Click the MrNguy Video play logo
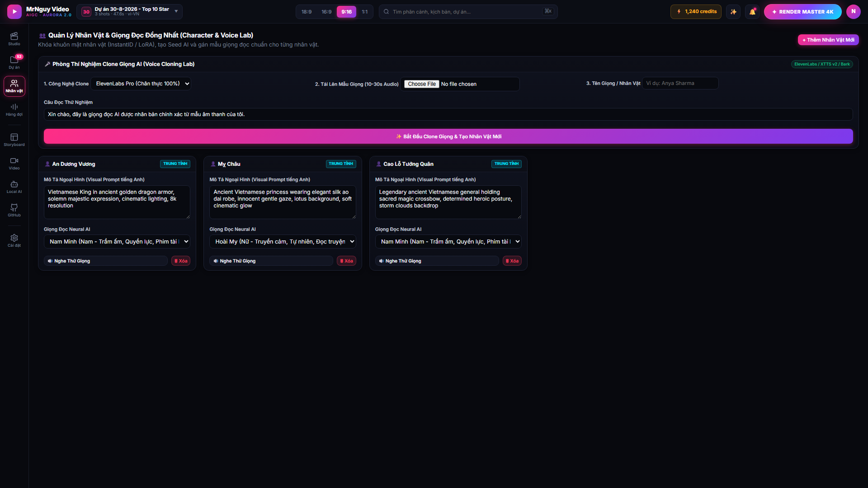Image resolution: width=868 pixels, height=488 pixels. 14,12
